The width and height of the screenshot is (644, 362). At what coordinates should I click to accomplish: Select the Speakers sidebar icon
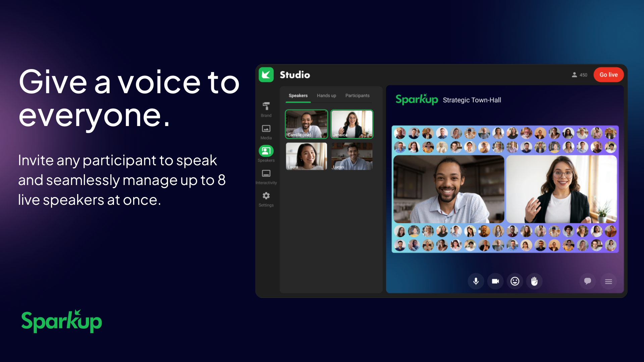pos(266,152)
